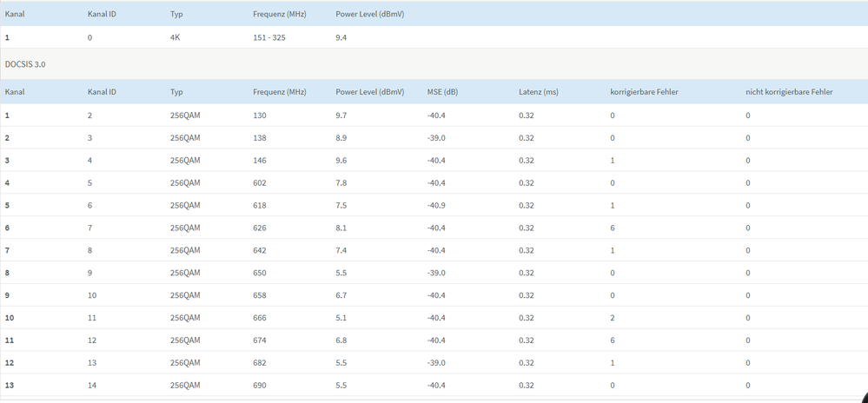The width and height of the screenshot is (868, 403).
Task: Click the power level 6.8 value
Action: coord(341,340)
